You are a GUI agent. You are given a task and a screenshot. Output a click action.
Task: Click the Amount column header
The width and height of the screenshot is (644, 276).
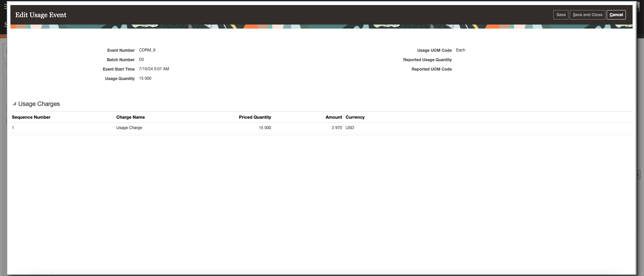334,117
